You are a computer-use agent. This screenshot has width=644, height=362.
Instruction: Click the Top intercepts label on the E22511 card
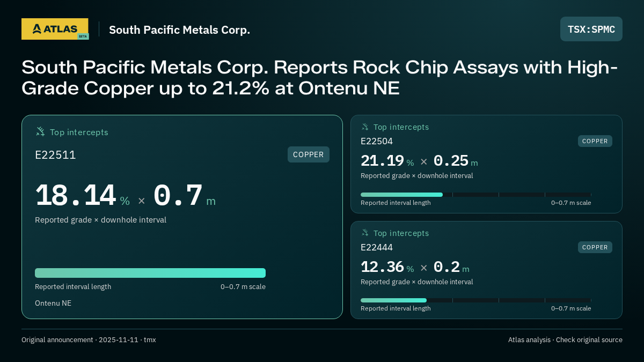tap(79, 132)
